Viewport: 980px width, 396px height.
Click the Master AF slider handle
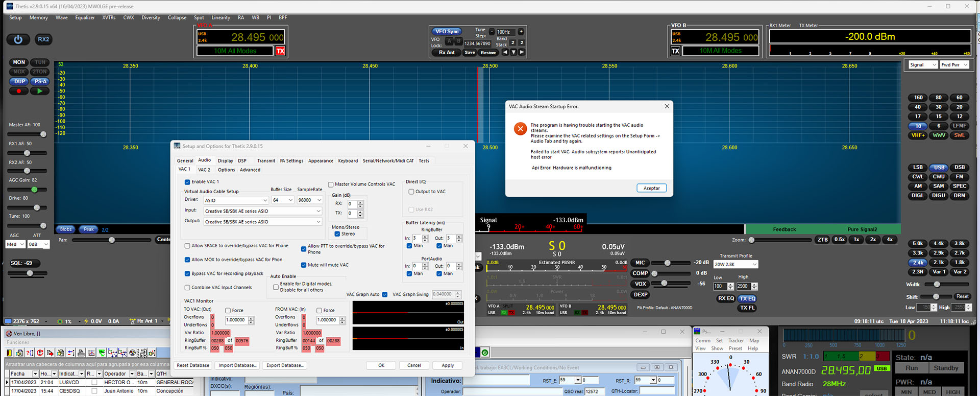click(x=43, y=134)
